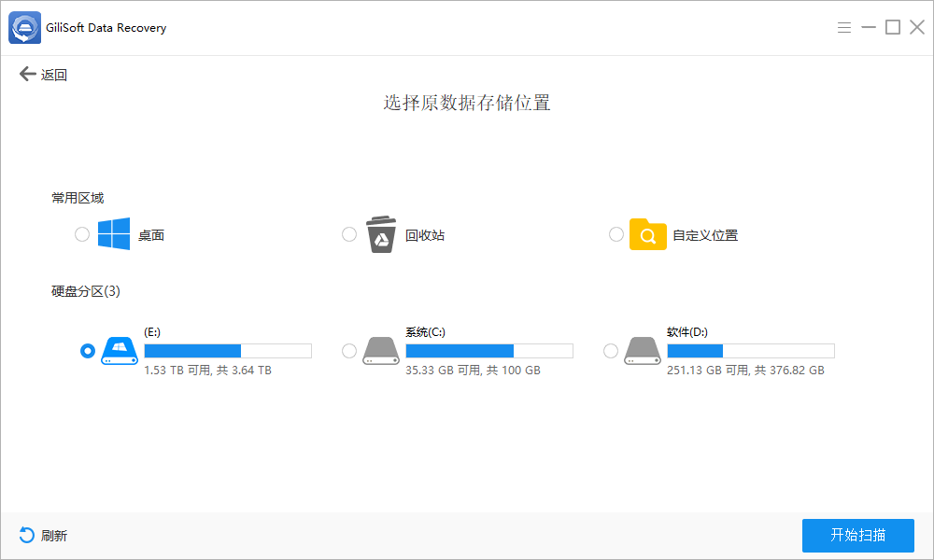Click the gray 系统(C:) drive icon
This screenshot has height=560, width=934.
pyautogui.click(x=381, y=351)
